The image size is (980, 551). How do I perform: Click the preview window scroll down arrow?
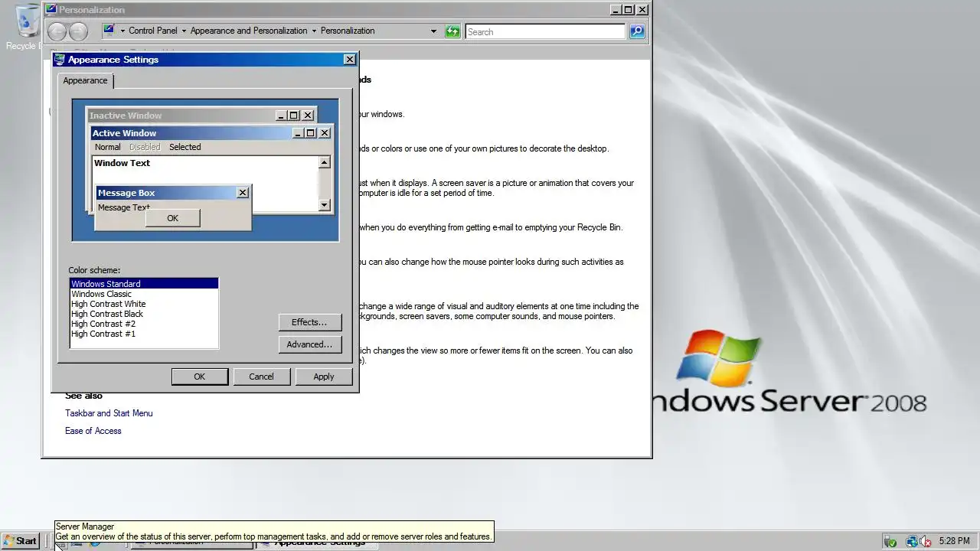(x=325, y=204)
